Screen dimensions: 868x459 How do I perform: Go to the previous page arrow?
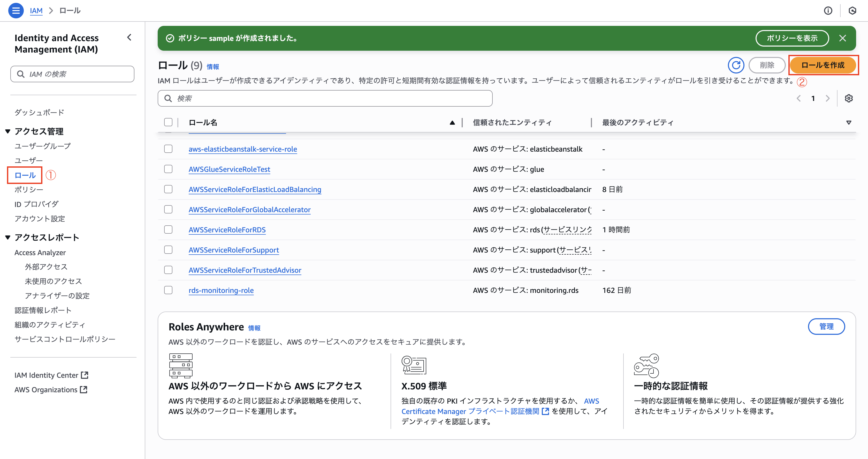click(798, 98)
